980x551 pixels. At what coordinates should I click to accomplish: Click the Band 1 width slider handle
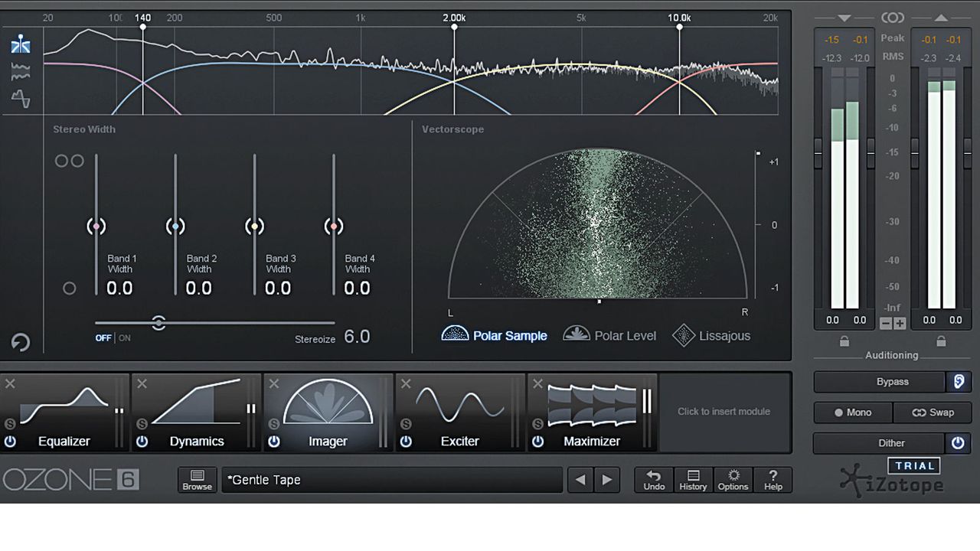(x=96, y=227)
